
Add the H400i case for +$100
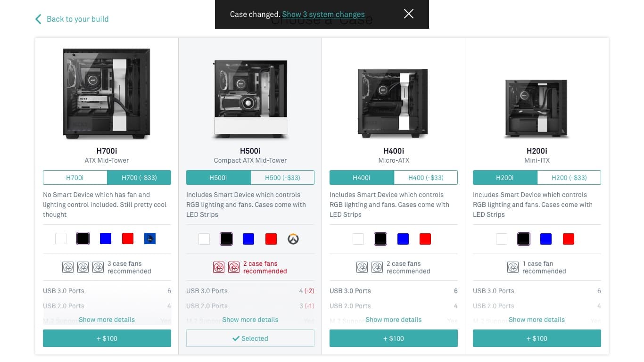[394, 338]
